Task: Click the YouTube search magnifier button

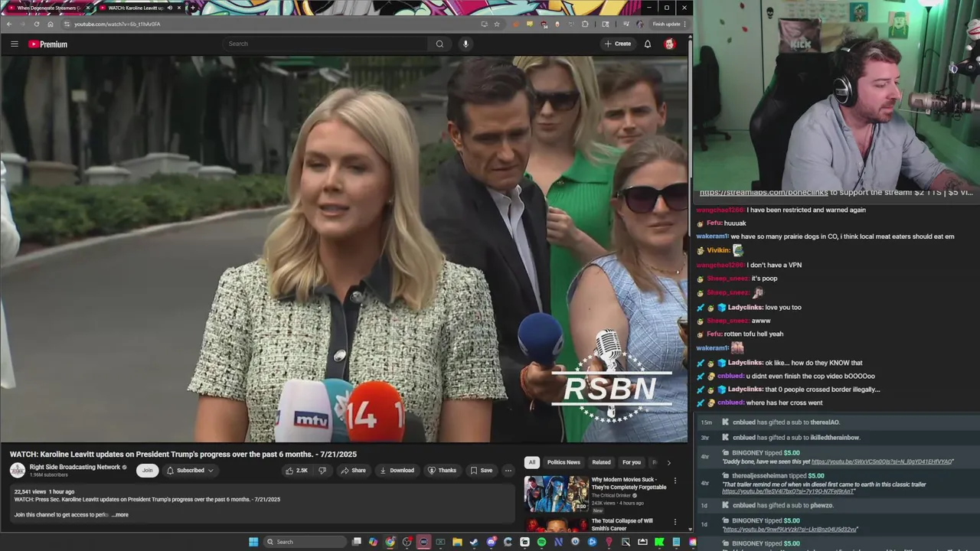Action: [x=439, y=44]
